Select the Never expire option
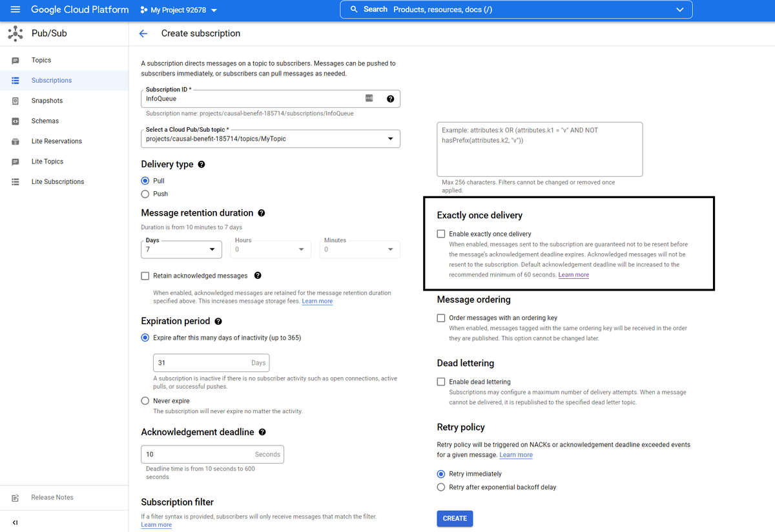Image resolution: width=775 pixels, height=532 pixels. click(145, 401)
